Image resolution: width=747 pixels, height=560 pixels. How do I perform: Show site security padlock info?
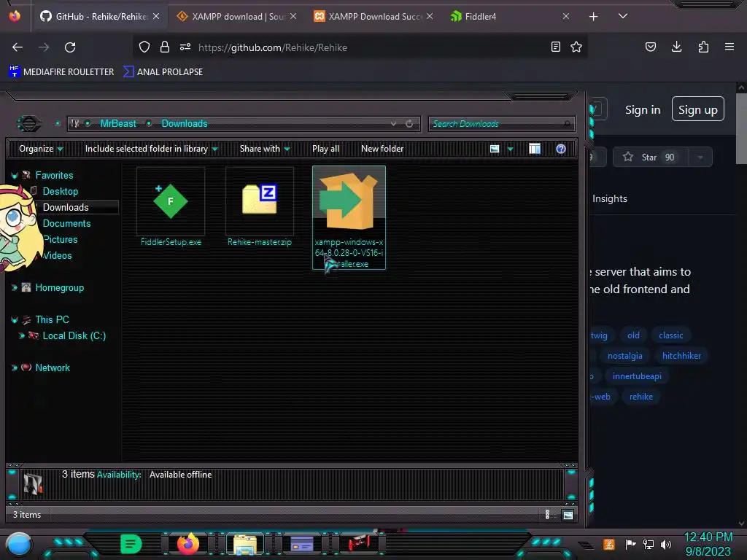(165, 47)
